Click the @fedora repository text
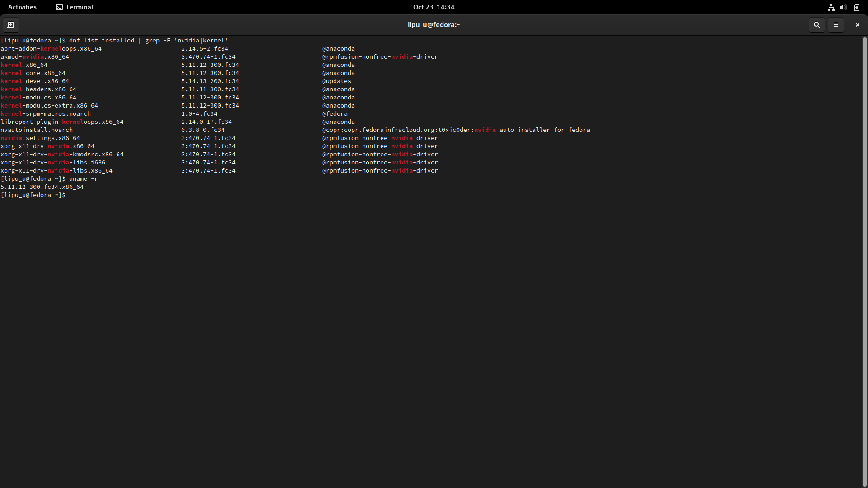Viewport: 868px width, 488px height. pyautogui.click(x=335, y=114)
